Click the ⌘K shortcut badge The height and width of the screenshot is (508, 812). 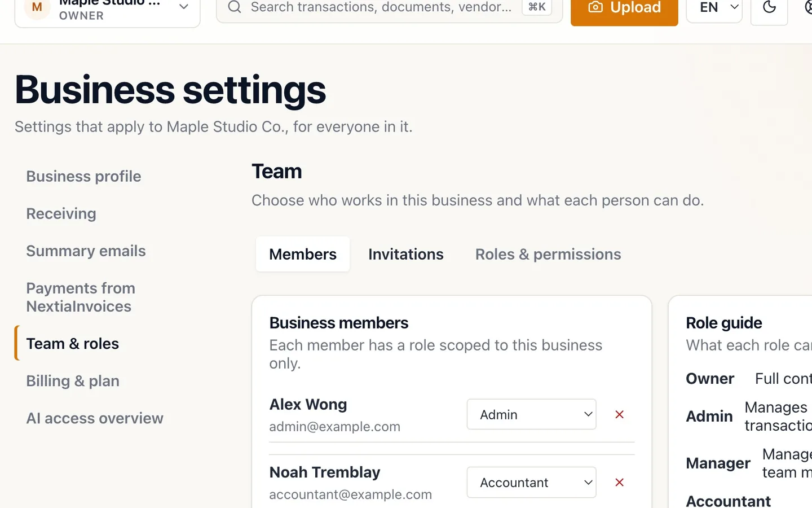tap(537, 7)
